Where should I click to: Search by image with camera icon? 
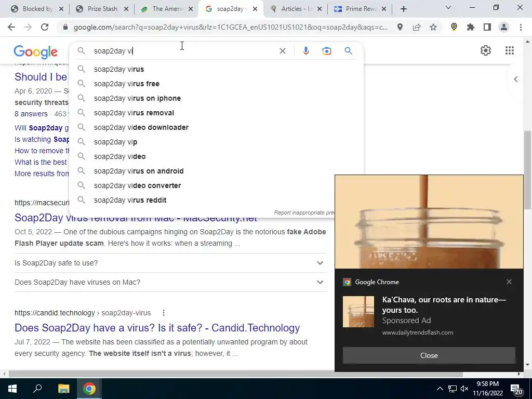pos(326,51)
